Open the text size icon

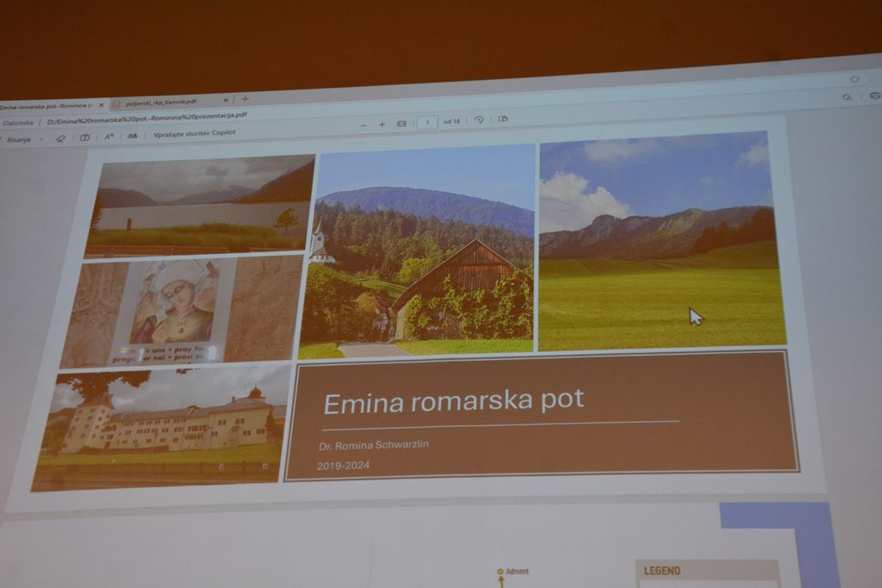coord(109,136)
